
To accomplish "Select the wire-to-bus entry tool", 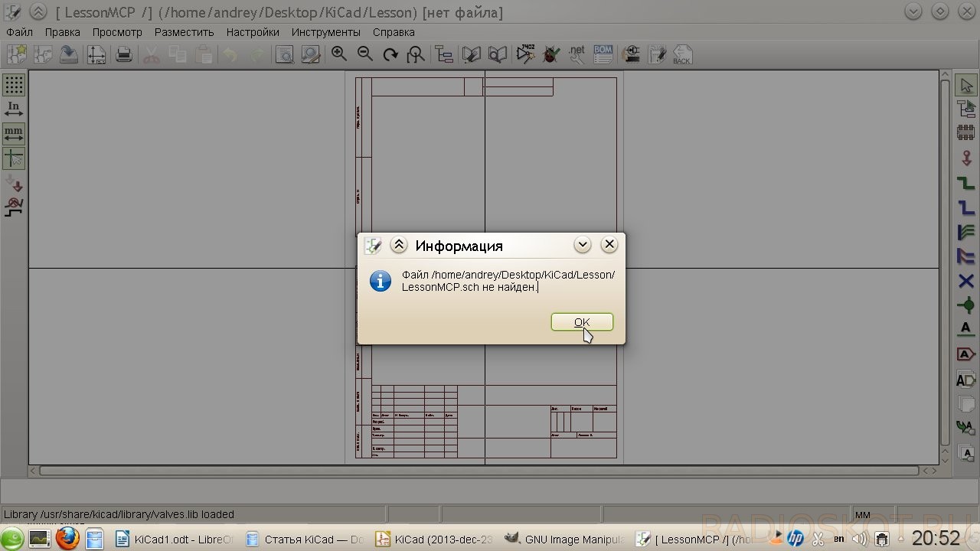I will (x=965, y=233).
